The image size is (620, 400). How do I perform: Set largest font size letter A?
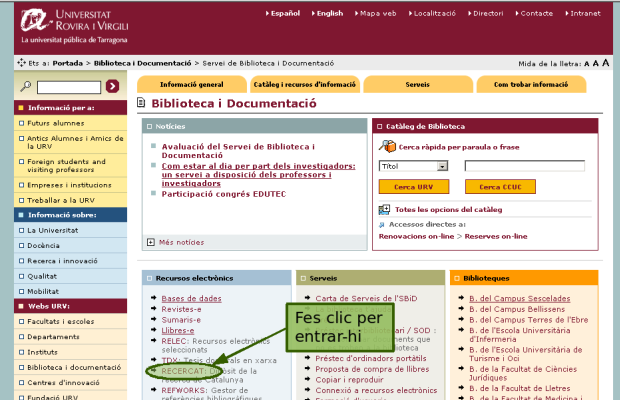pyautogui.click(x=605, y=63)
